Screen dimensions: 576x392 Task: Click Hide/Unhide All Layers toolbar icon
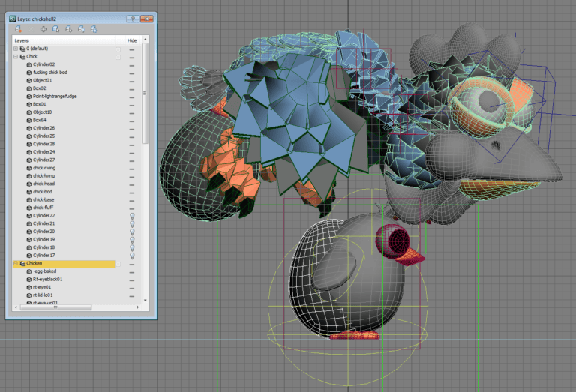click(81, 29)
